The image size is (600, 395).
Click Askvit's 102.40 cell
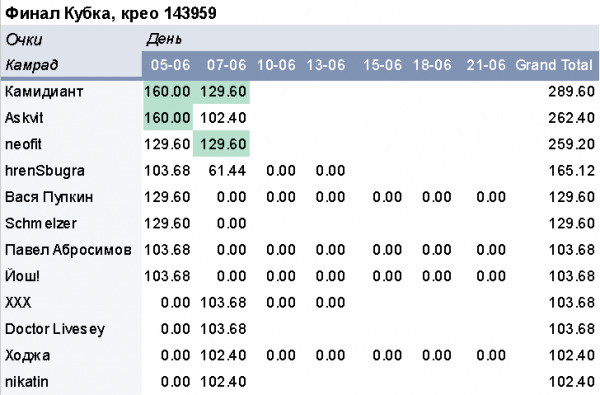tap(223, 118)
